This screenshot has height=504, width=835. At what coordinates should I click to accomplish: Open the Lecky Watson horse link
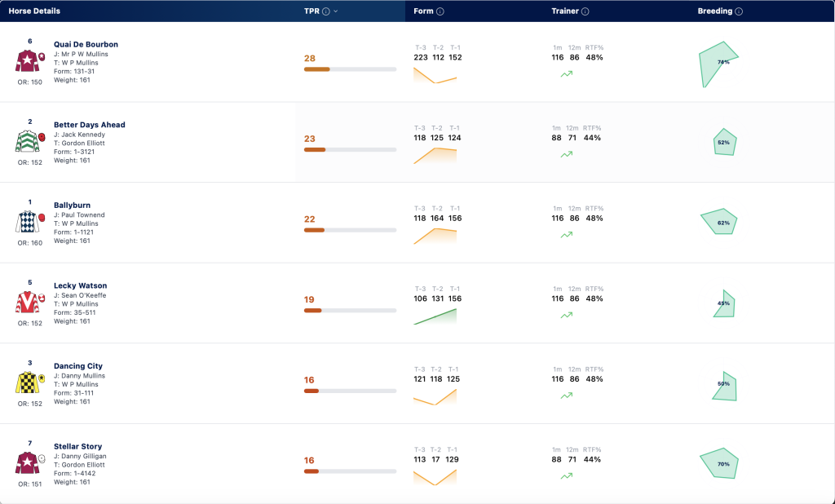tap(81, 285)
